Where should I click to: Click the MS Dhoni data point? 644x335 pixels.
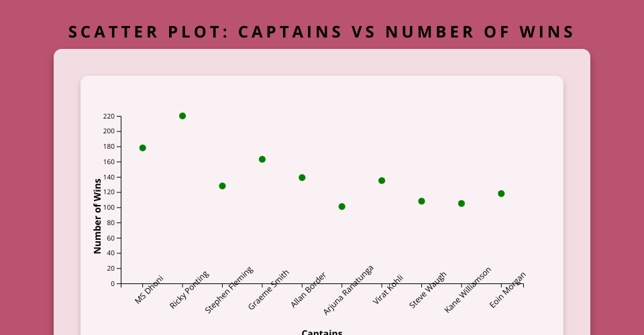(142, 148)
